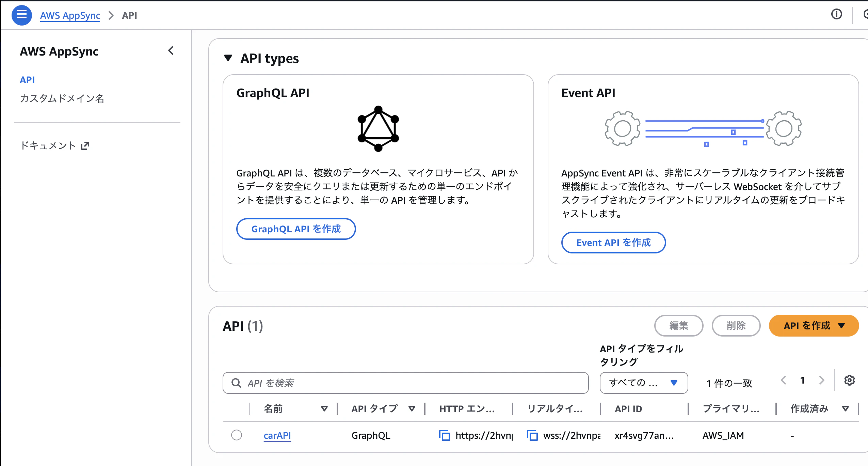Sort by 名前 column
The height and width of the screenshot is (466, 868).
[324, 409]
